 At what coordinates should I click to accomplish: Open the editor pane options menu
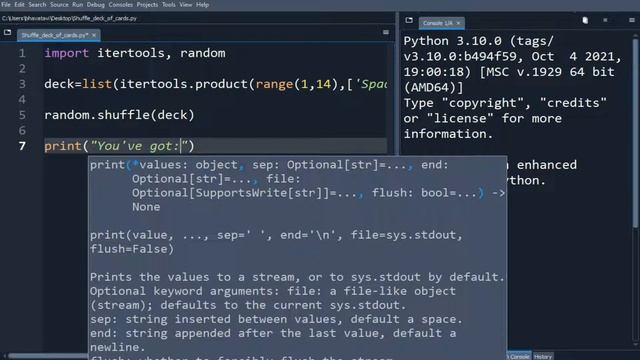pos(386,32)
